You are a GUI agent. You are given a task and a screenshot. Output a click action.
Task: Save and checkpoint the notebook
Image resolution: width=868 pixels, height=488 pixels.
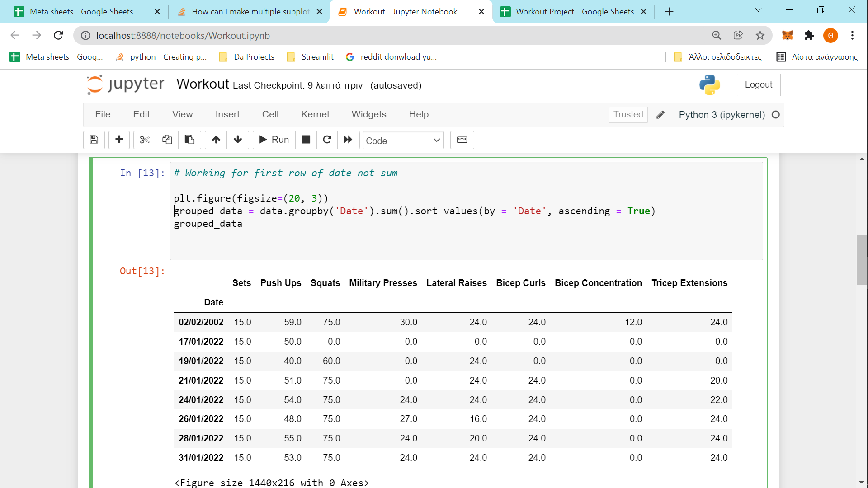tap(94, 140)
